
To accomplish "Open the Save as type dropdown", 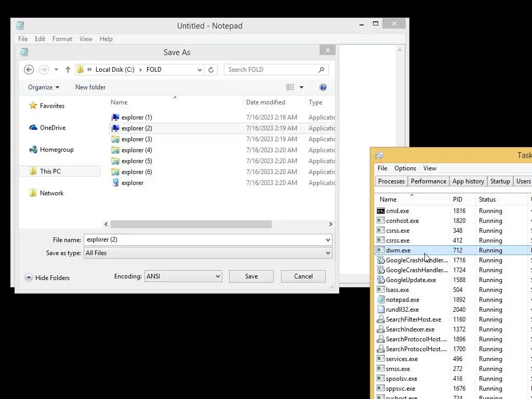I will coord(208,253).
